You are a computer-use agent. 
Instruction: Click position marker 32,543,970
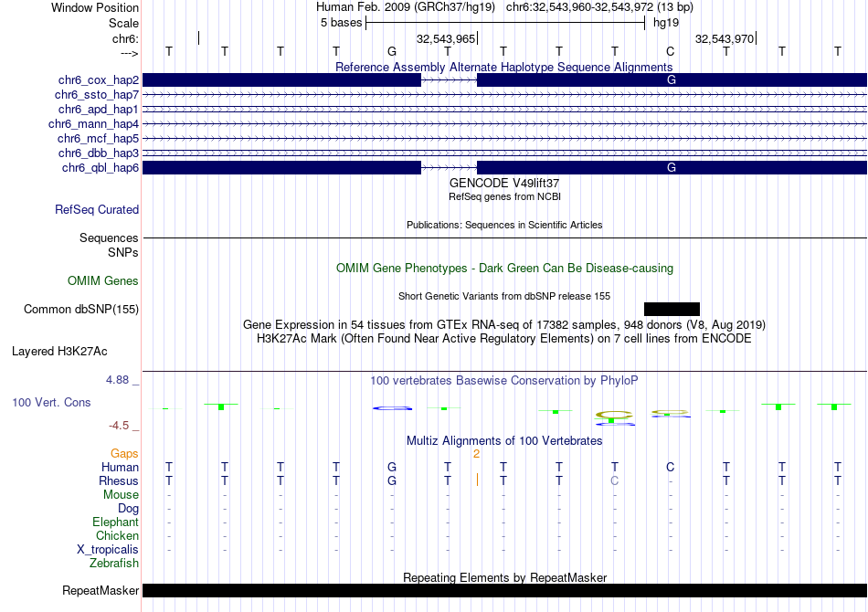click(725, 38)
